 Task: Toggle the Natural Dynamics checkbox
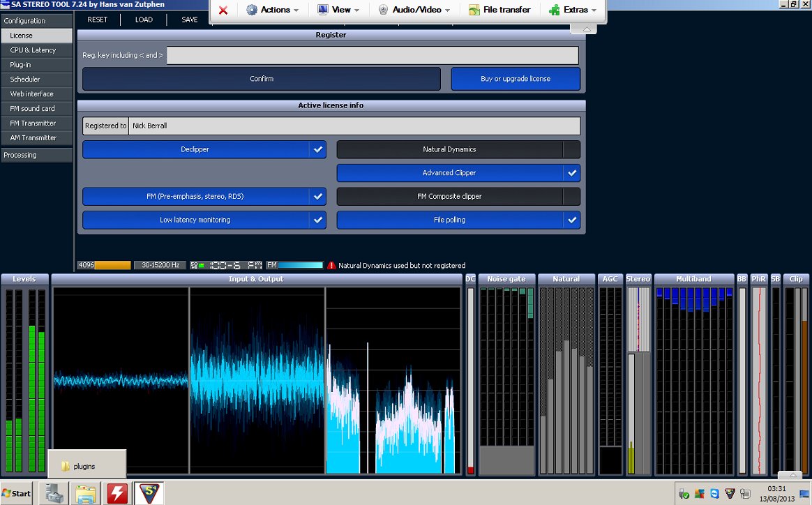click(x=572, y=149)
